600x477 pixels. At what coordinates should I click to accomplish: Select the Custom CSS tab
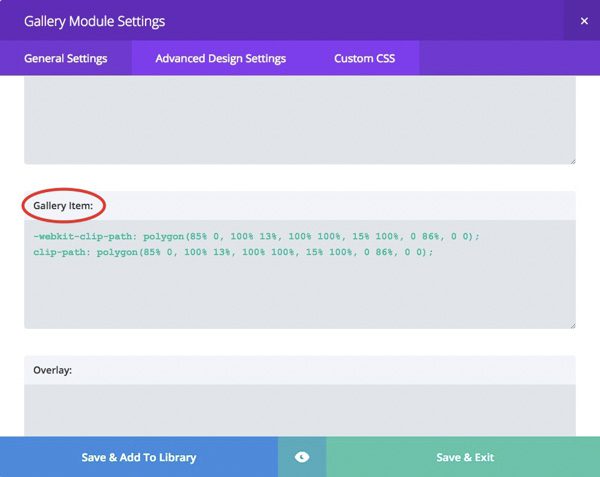[x=364, y=59]
